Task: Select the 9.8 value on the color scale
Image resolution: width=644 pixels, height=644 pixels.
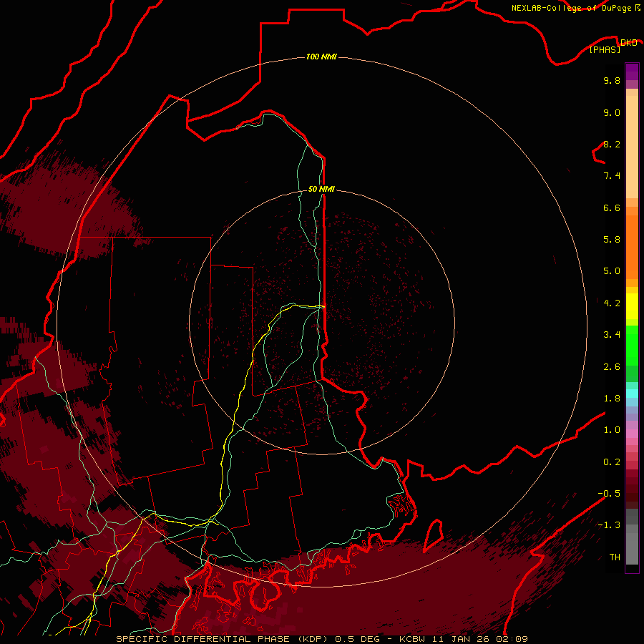Action: point(612,81)
